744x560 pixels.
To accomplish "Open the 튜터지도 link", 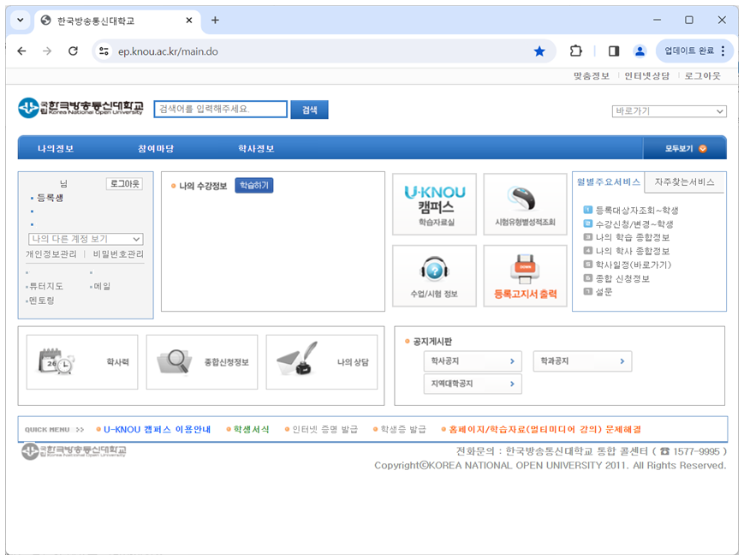I will pyautogui.click(x=46, y=286).
